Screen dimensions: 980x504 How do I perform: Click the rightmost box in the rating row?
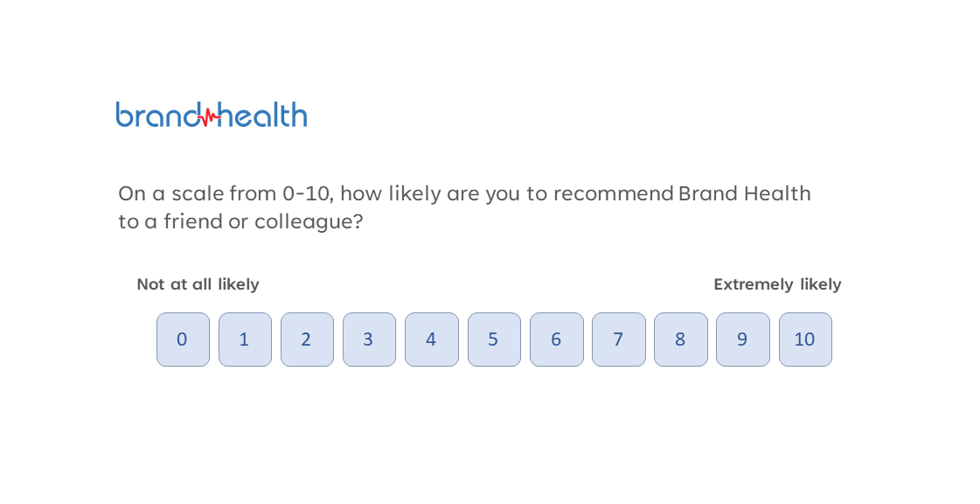[805, 339]
